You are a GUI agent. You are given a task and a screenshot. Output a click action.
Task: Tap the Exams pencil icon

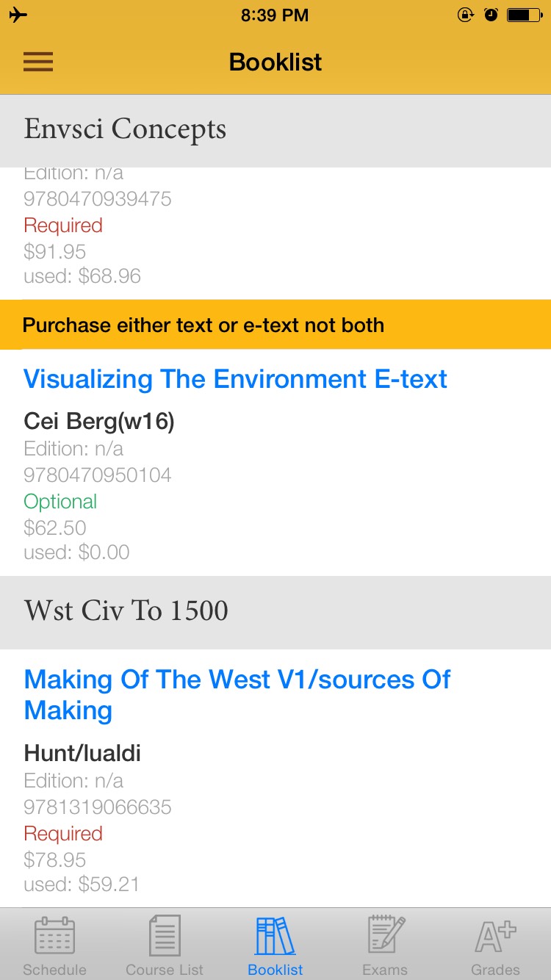click(x=385, y=935)
